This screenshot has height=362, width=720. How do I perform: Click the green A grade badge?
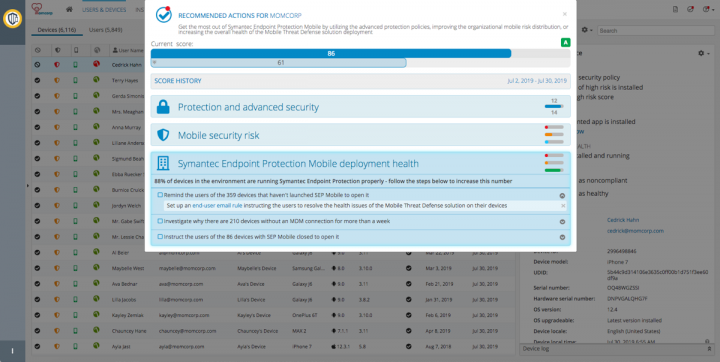click(x=565, y=42)
